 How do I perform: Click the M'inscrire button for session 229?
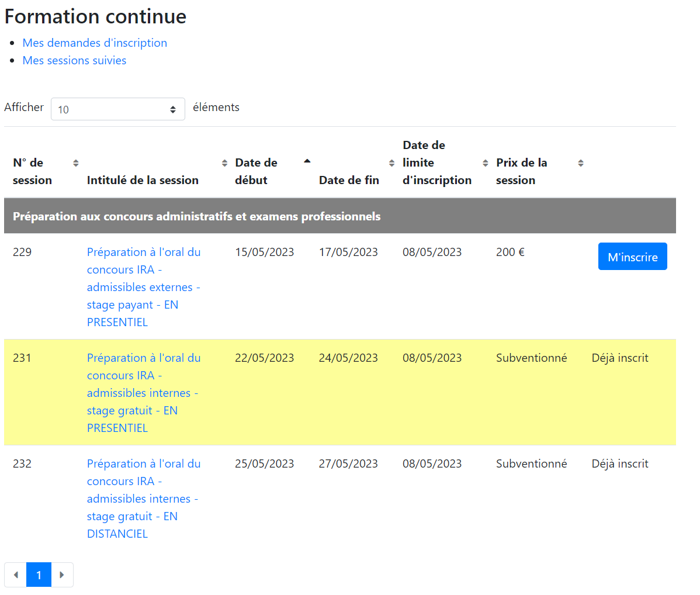click(x=633, y=257)
